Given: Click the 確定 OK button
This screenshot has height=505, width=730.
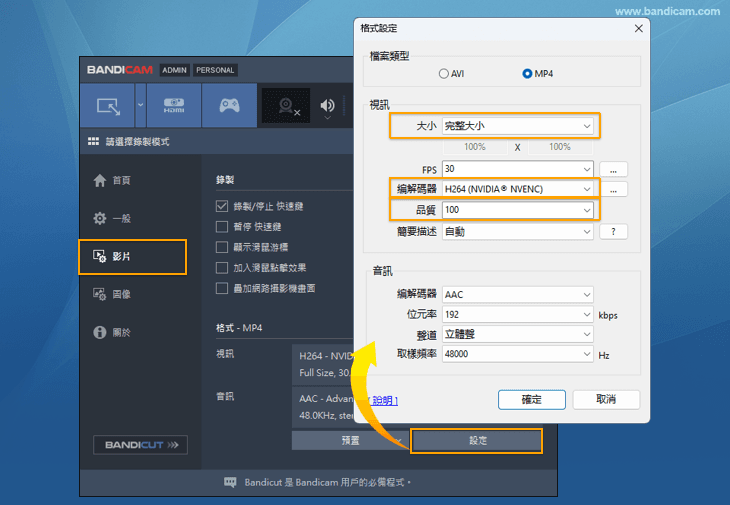Looking at the screenshot, I should pos(532,400).
